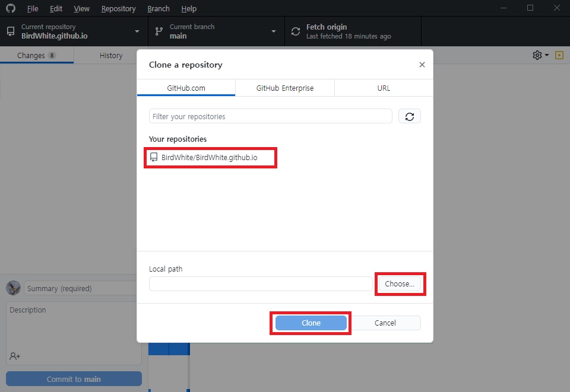Open the dropdown arrow next to gear
Image resolution: width=570 pixels, height=392 pixels.
click(546, 55)
